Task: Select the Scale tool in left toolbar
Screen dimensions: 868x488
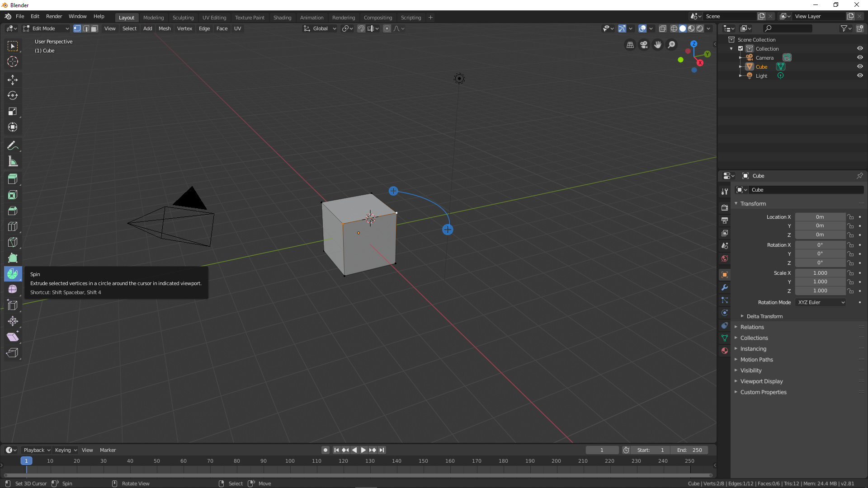Action: click(13, 112)
